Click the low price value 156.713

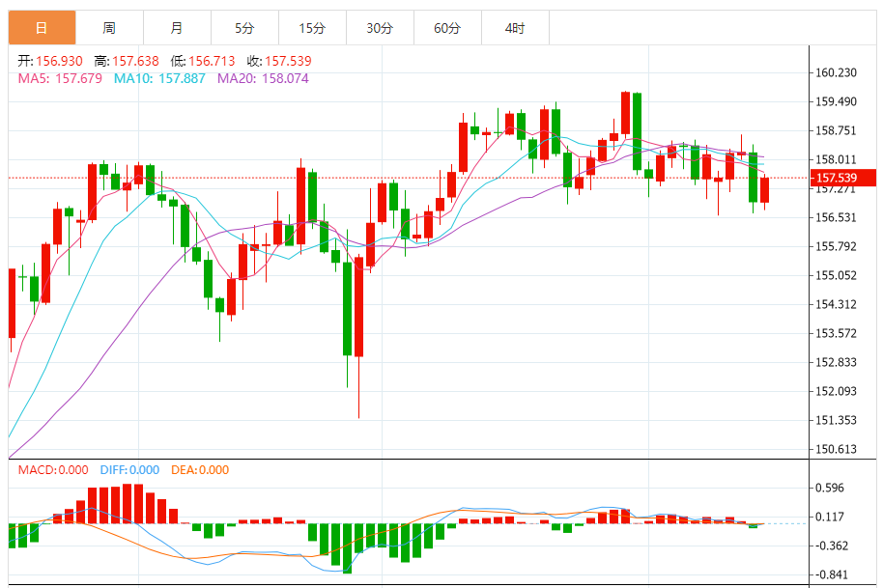point(212,61)
